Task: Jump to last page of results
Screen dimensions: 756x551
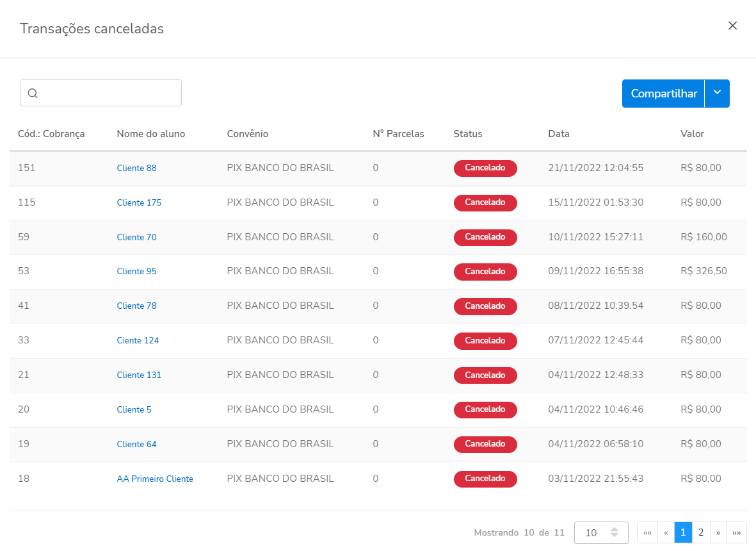Action: click(x=737, y=533)
